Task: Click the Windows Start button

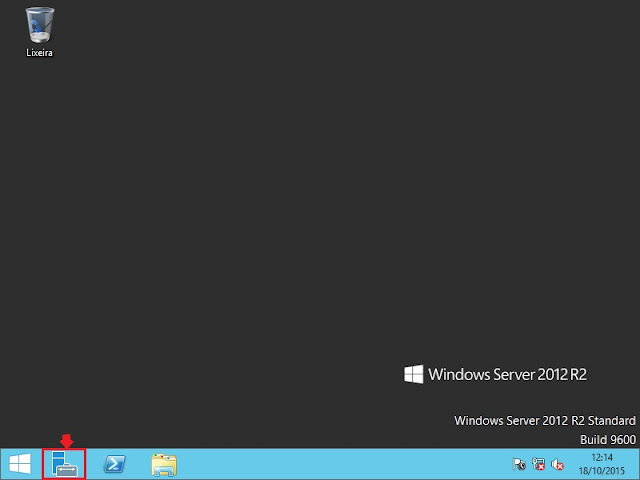Action: [20, 464]
